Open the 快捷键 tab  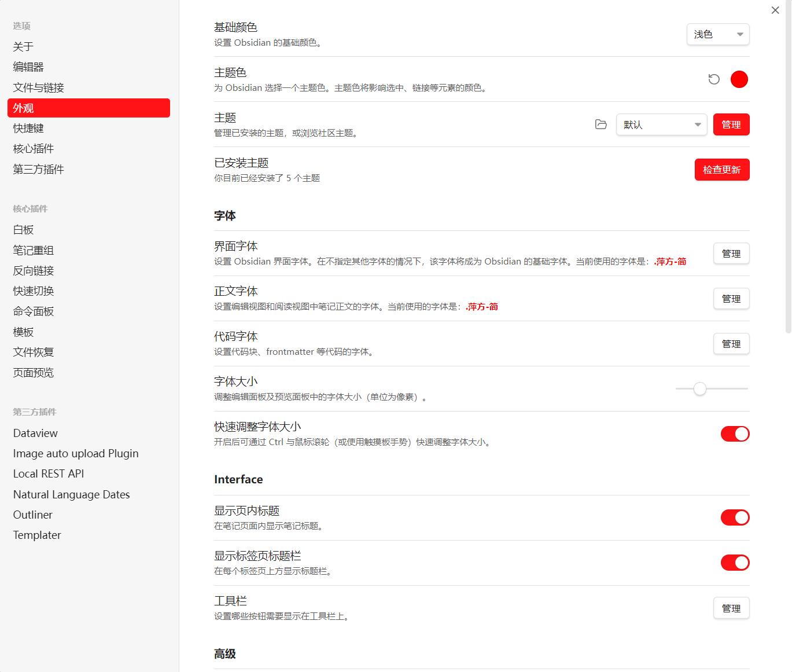point(89,128)
